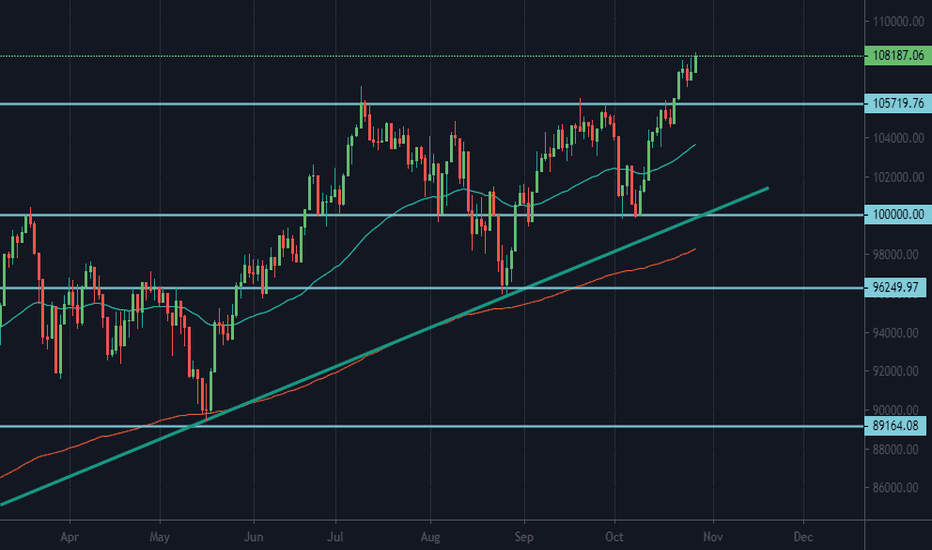Image resolution: width=932 pixels, height=550 pixels.
Task: Click the Oct label on time axis
Action: [x=614, y=537]
